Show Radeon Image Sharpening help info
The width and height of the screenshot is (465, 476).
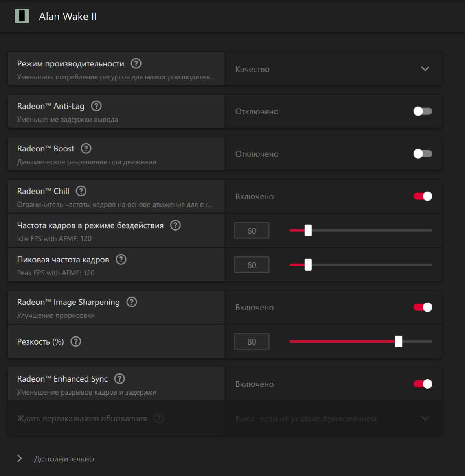point(132,302)
